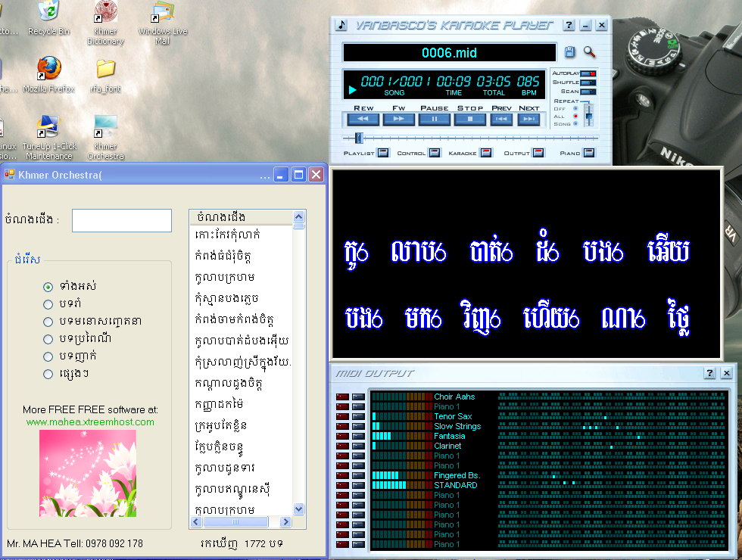
Task: Open help in the Karaoke Player title bar
Action: [x=569, y=25]
